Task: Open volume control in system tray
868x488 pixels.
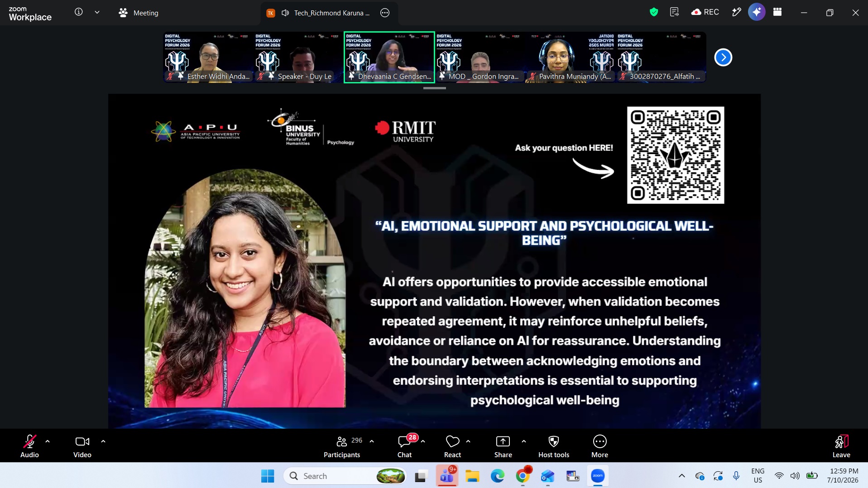Action: [795, 476]
